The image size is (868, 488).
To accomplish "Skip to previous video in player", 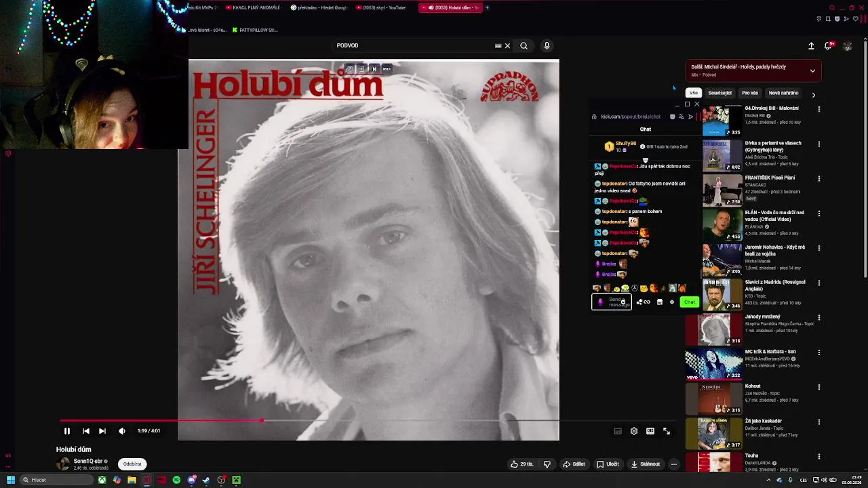I will tap(85, 431).
